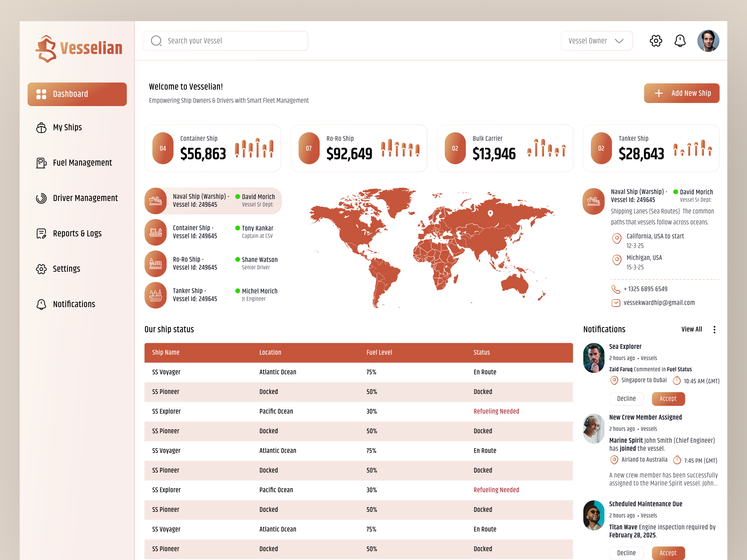Select the Tanker Ship list icon
This screenshot has width=747, height=560.
coord(156,295)
